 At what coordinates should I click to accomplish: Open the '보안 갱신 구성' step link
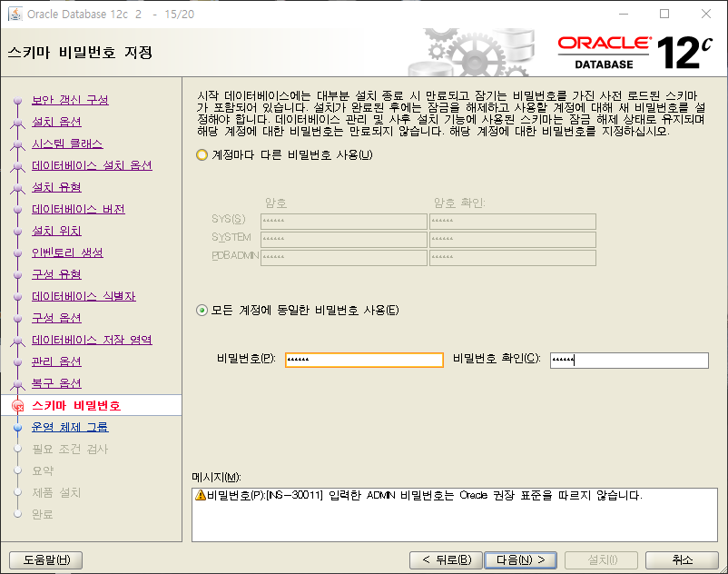pyautogui.click(x=70, y=100)
